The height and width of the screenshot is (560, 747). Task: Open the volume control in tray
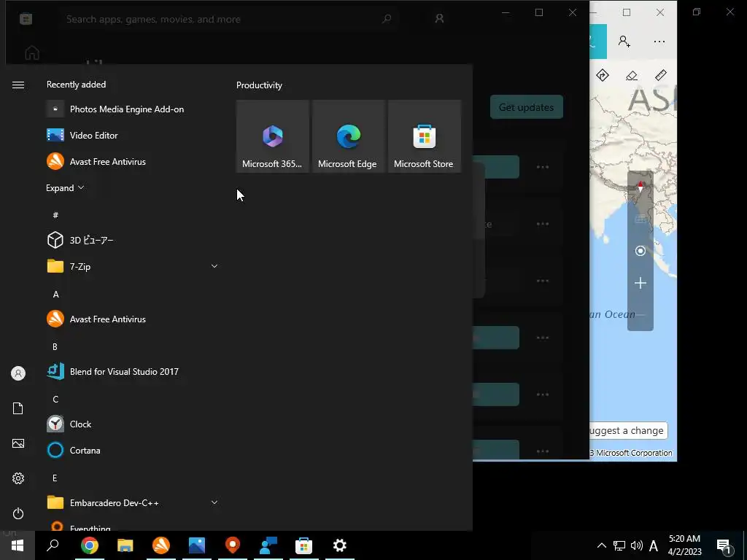click(x=636, y=545)
